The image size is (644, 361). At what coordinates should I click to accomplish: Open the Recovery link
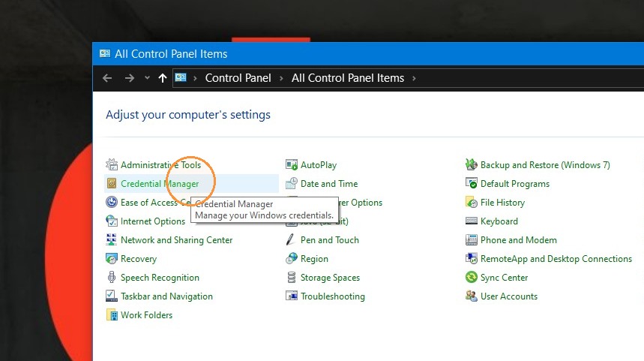point(139,259)
